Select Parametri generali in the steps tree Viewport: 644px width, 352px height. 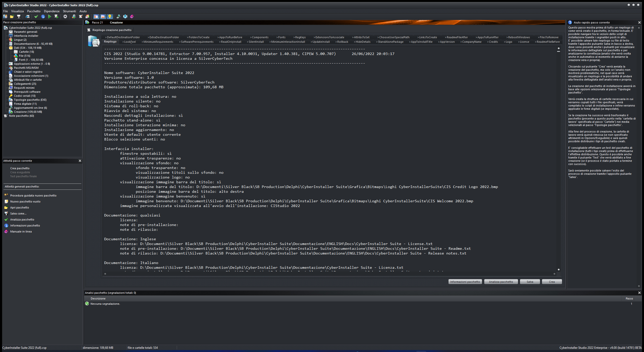25,32
